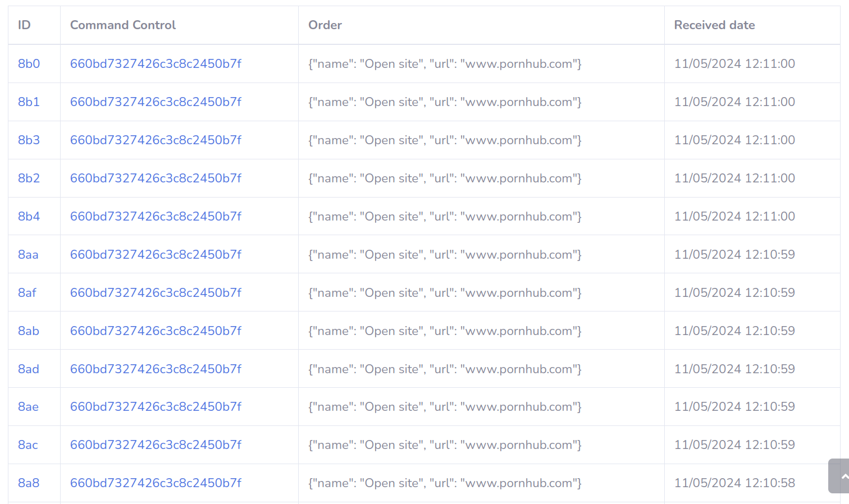Click the received date in row 8b2
This screenshot has height=504, width=849.
coord(734,178)
